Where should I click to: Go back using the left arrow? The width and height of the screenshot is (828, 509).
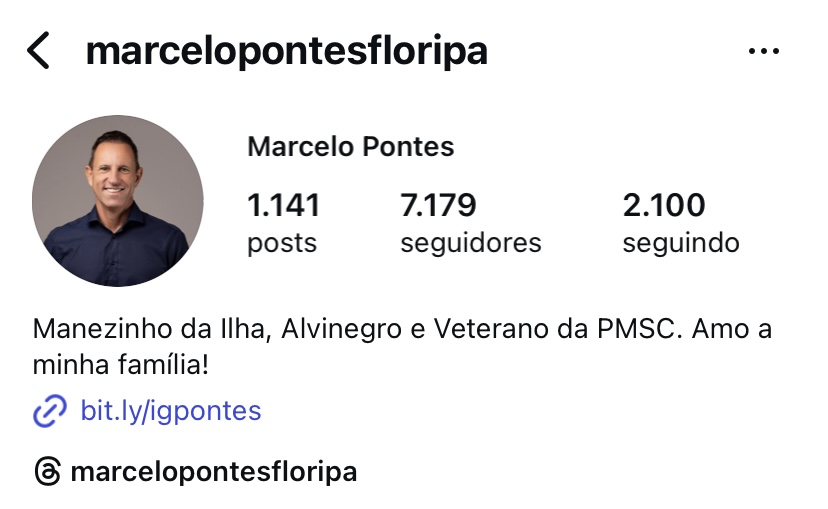click(x=38, y=51)
